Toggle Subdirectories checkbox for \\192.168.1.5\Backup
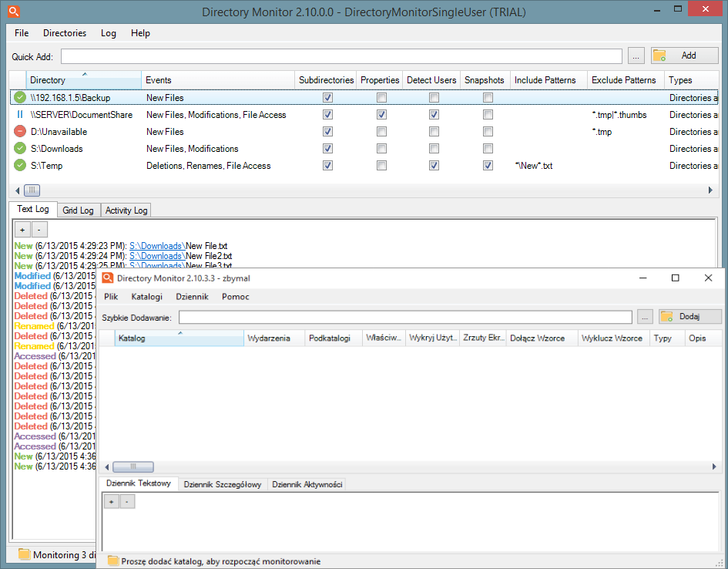Screen dimensions: 728x569 [327, 98]
